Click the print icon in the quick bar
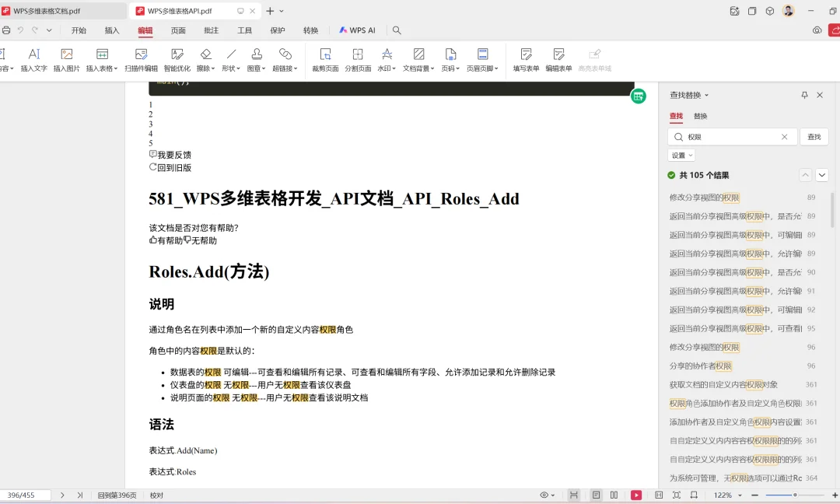840x504 pixels. (6, 30)
